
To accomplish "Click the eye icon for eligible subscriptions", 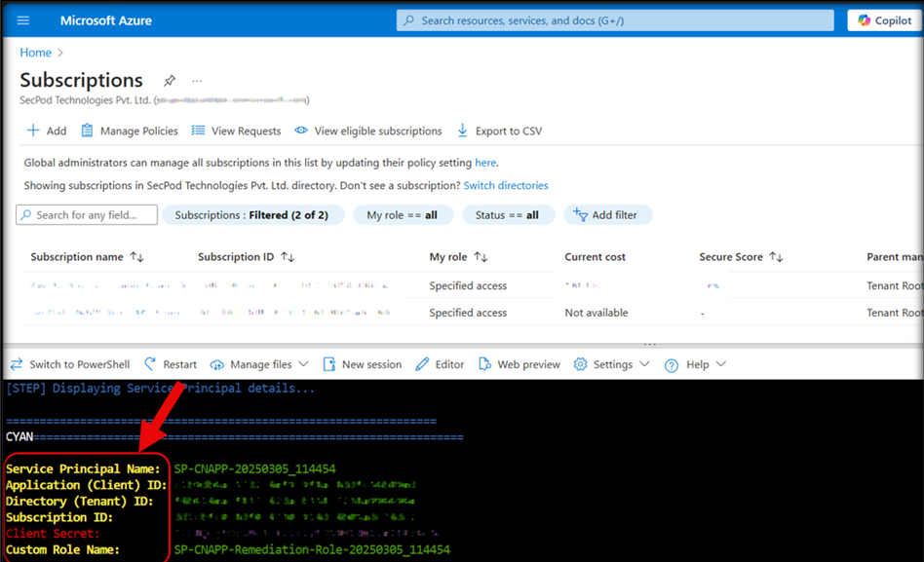I will coord(301,131).
